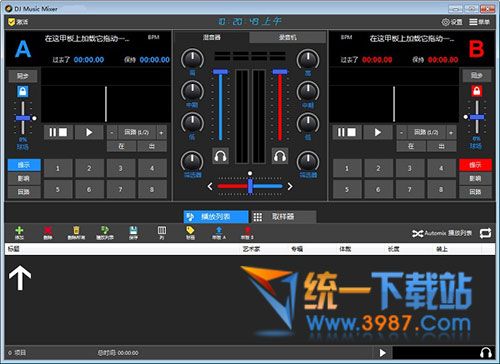Image resolution: width=500 pixels, height=364 pixels.
Task: Click the Automix playlist button
Action: tap(442, 233)
